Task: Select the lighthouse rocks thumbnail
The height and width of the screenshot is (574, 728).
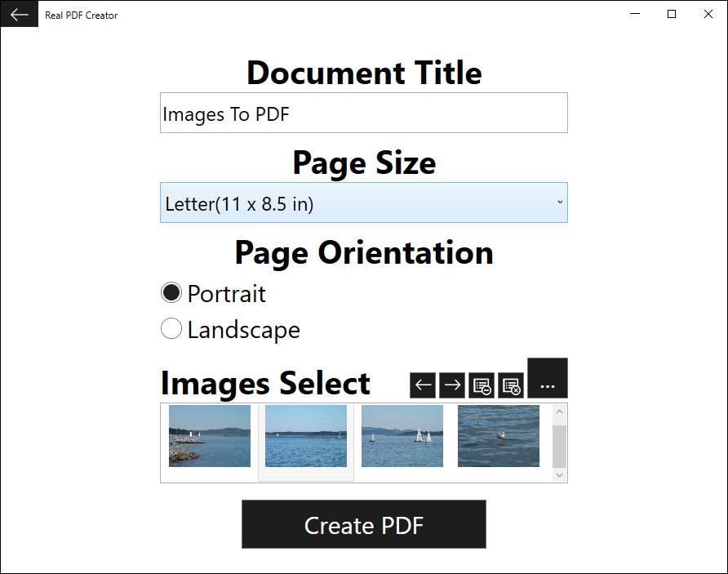Action: click(x=210, y=436)
